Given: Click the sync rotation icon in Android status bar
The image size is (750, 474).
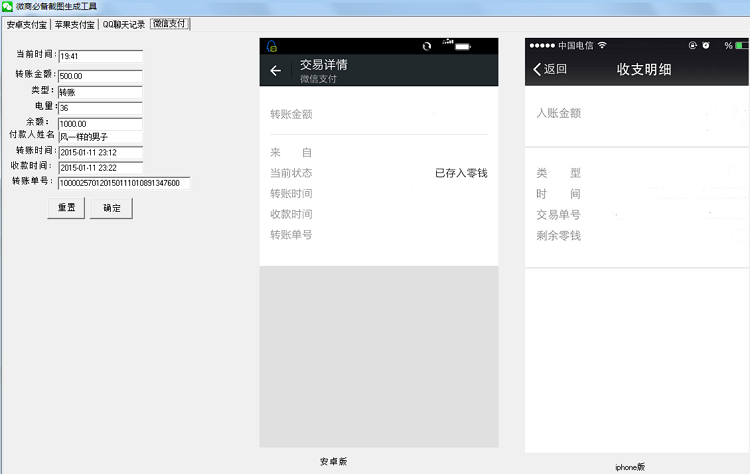Looking at the screenshot, I should (427, 46).
